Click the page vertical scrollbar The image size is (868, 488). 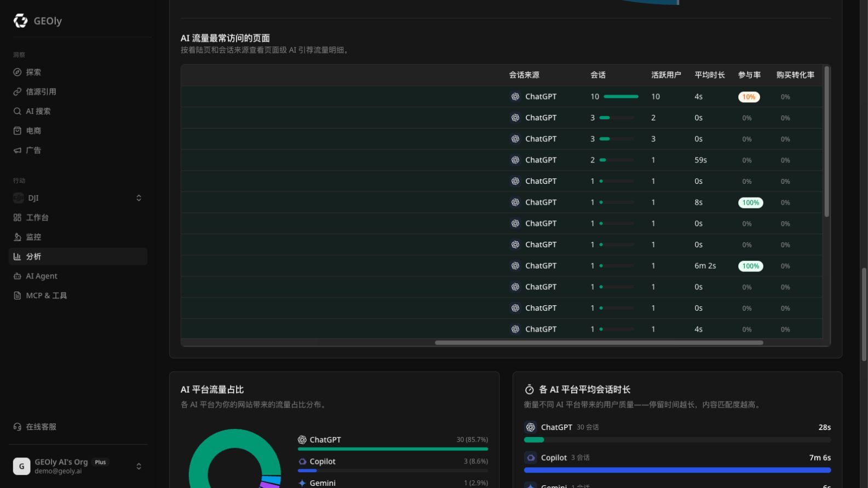pyautogui.click(x=864, y=315)
